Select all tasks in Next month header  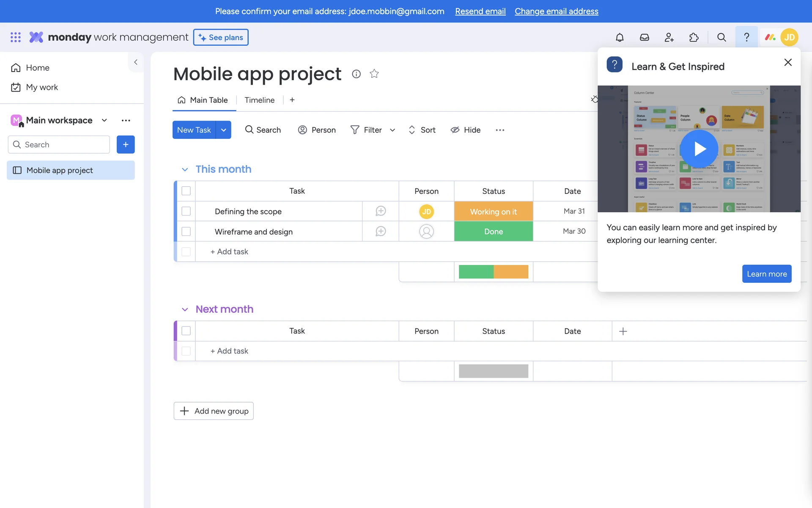click(186, 331)
